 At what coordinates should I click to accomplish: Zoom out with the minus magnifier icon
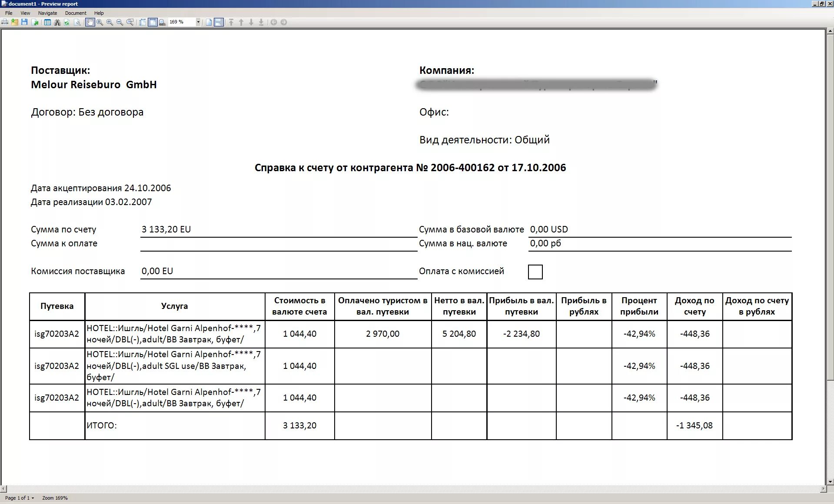(120, 22)
